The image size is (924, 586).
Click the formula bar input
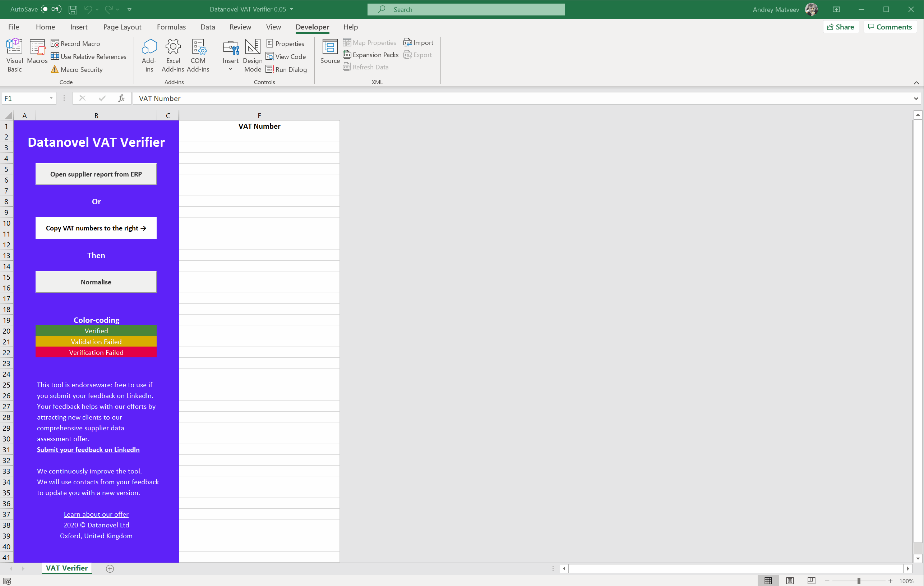tap(522, 98)
